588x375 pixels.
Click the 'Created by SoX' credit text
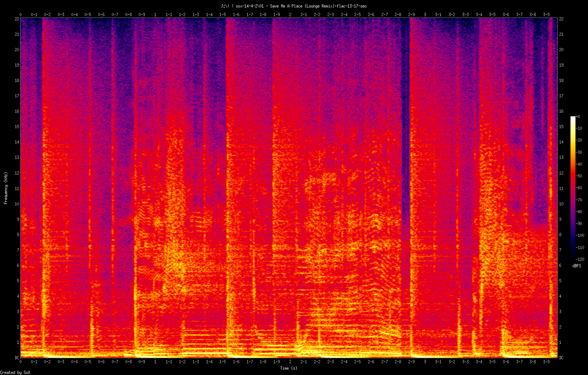coord(15,372)
